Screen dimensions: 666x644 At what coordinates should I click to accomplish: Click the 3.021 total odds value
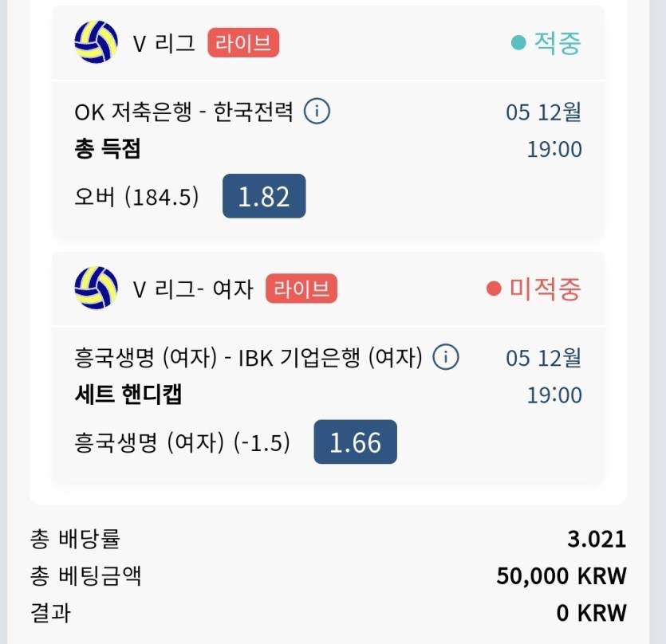[597, 540]
